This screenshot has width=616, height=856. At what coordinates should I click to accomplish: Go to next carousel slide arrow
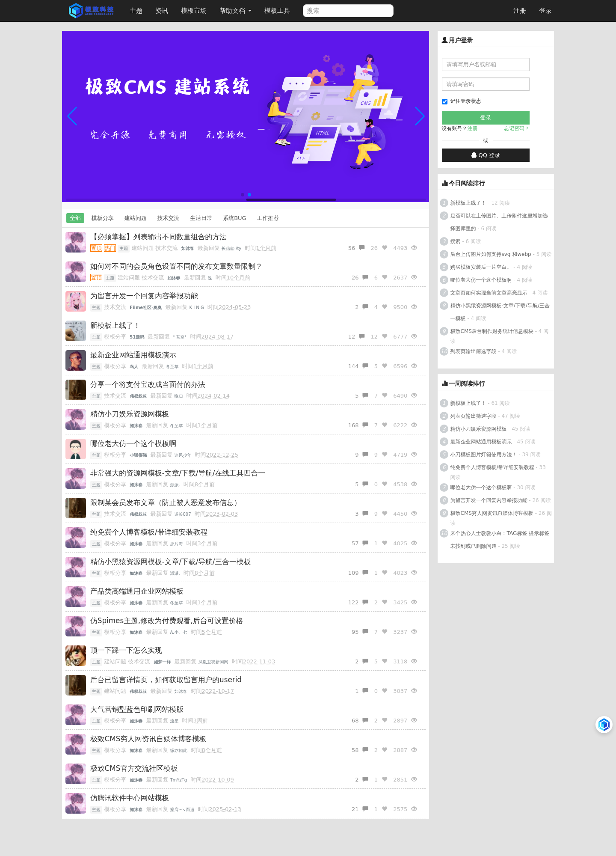(420, 116)
